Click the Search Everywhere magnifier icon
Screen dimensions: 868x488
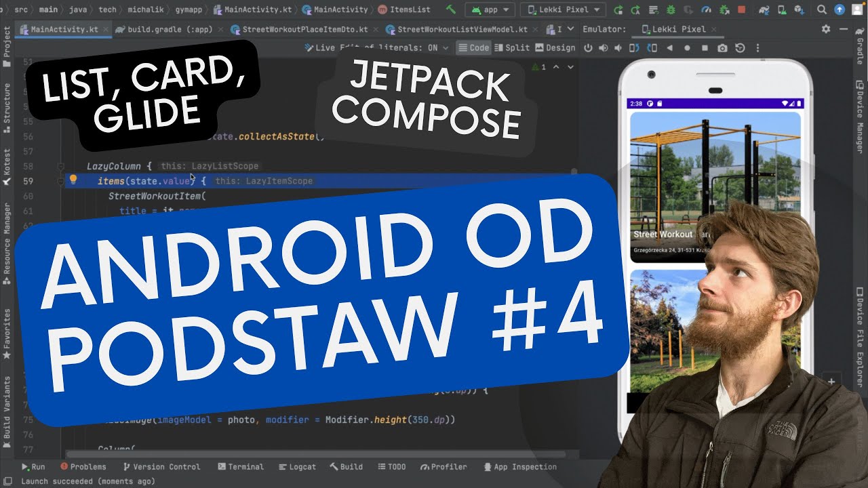coord(822,9)
